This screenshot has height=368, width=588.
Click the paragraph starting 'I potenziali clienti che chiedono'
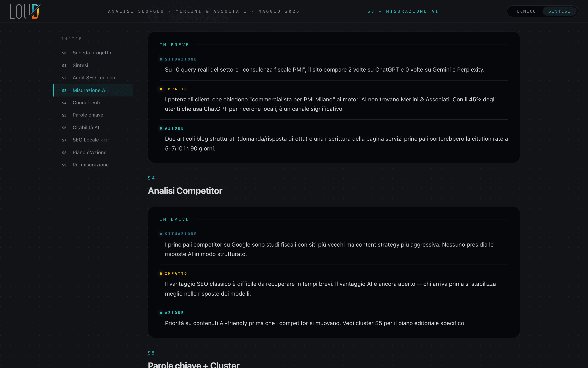coord(330,104)
